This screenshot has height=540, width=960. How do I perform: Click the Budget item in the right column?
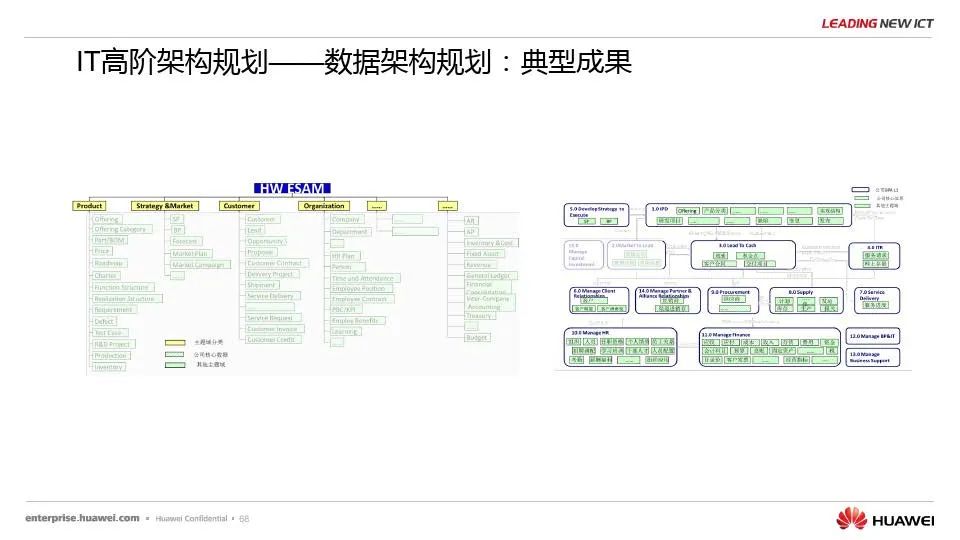point(477,337)
